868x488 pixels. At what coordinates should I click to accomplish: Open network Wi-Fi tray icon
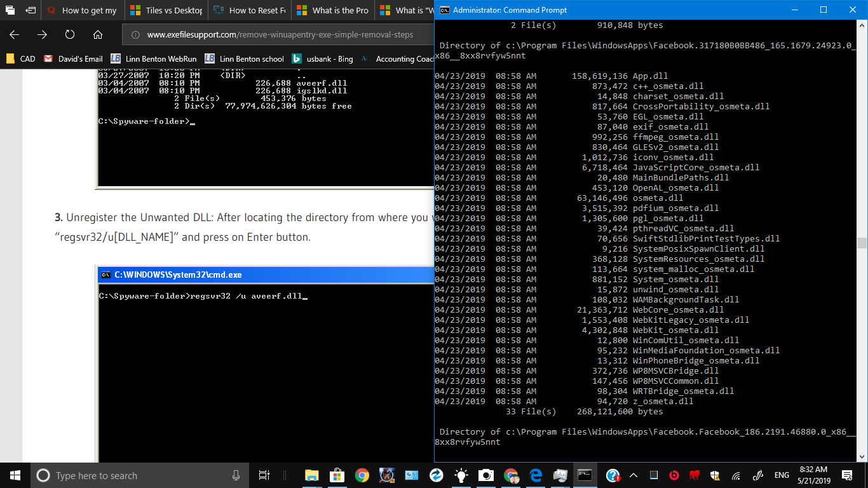tap(736, 475)
